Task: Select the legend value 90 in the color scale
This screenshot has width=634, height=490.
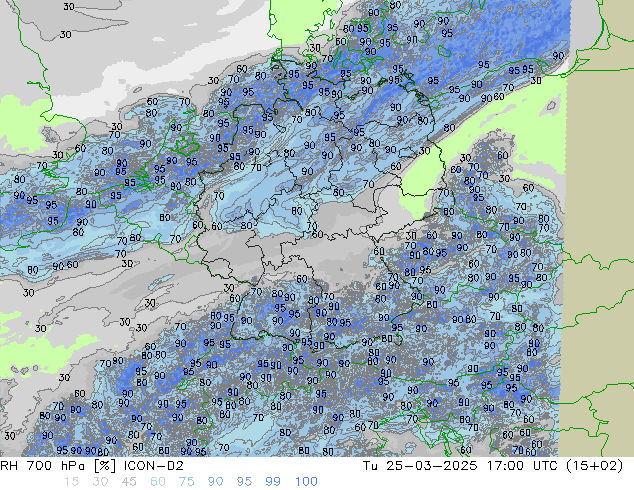Action: [215, 482]
